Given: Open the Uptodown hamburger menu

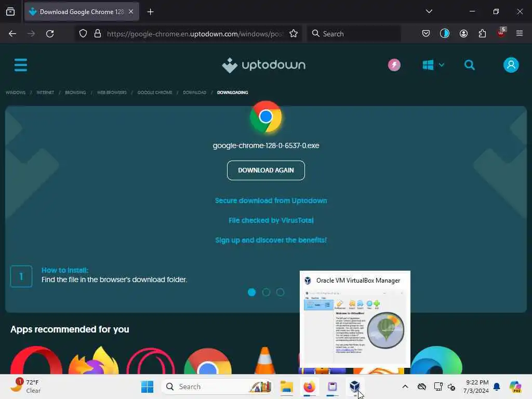Looking at the screenshot, I should click(21, 65).
